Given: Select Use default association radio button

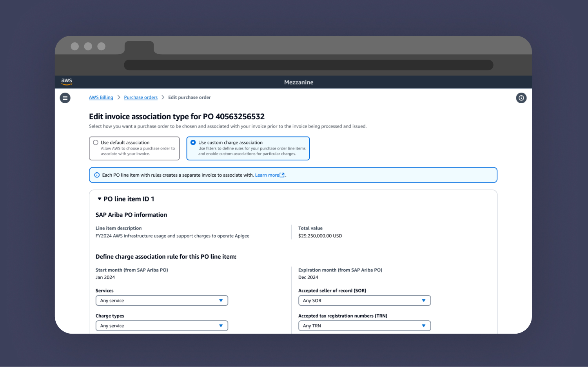Looking at the screenshot, I should click(x=96, y=142).
